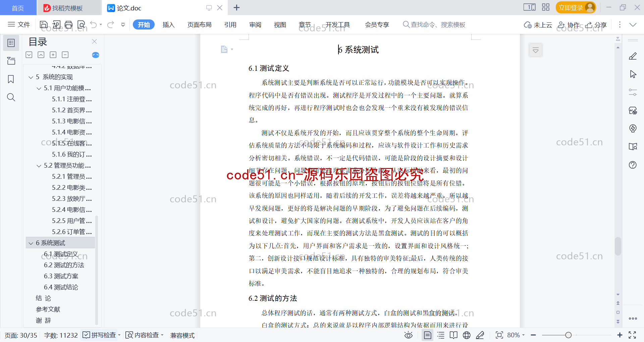The image size is (644, 342).
Task: Toggle the writing mode pen icon in status bar
Action: coord(480,335)
